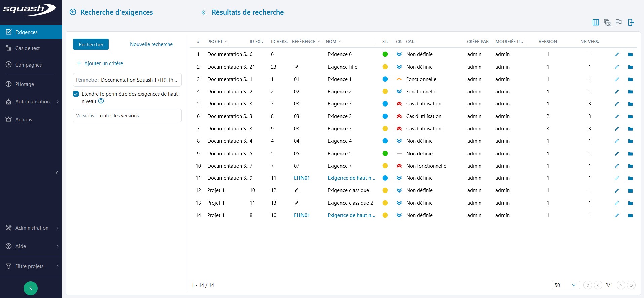Open Cas de test in the sidebar
This screenshot has width=644, height=298.
point(28,48)
